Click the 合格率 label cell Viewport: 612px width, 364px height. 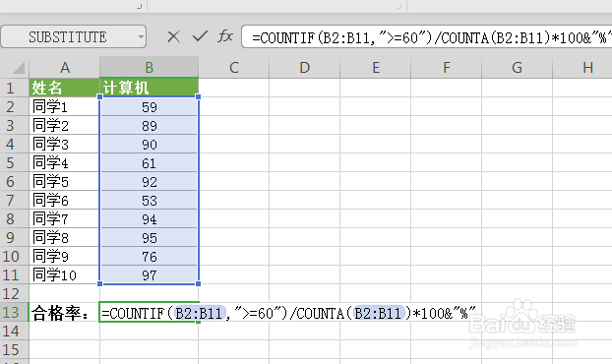pyautogui.click(x=64, y=313)
